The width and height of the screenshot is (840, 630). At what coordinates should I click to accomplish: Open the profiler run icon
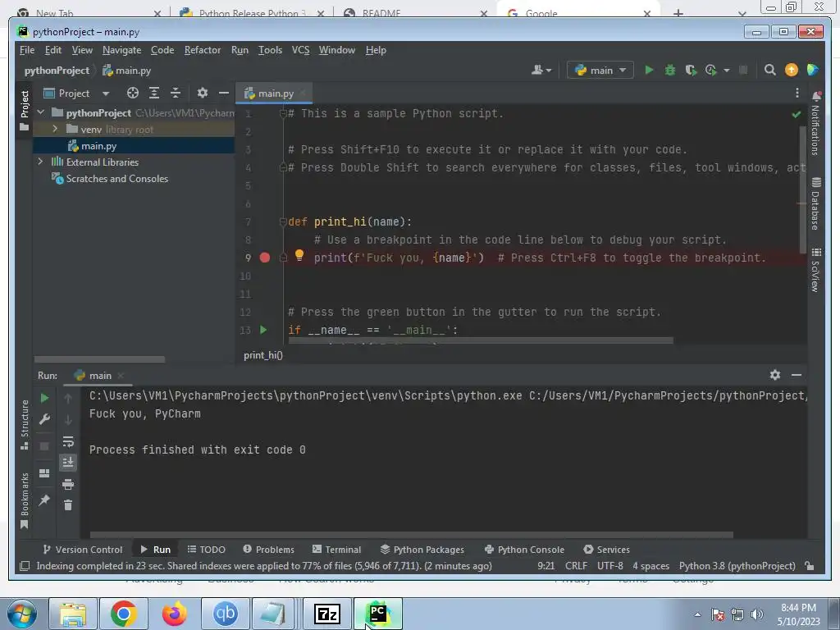(711, 71)
